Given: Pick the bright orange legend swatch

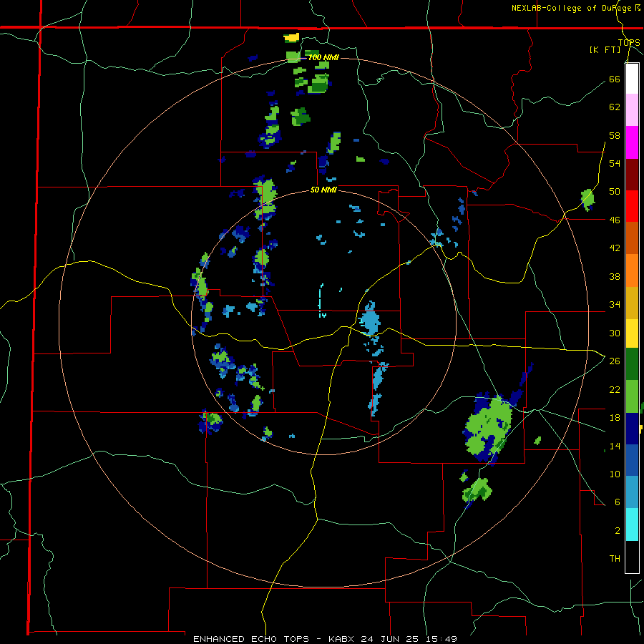Looking at the screenshot, I should (x=632, y=270).
